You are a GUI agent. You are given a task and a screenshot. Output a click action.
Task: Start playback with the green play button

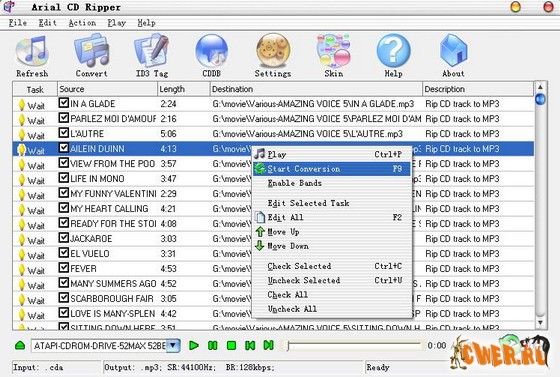194,345
